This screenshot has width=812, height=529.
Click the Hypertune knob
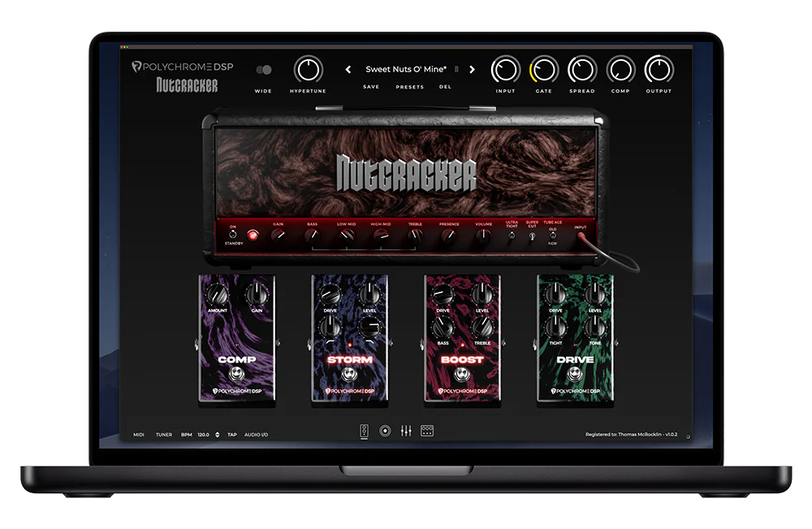308,69
